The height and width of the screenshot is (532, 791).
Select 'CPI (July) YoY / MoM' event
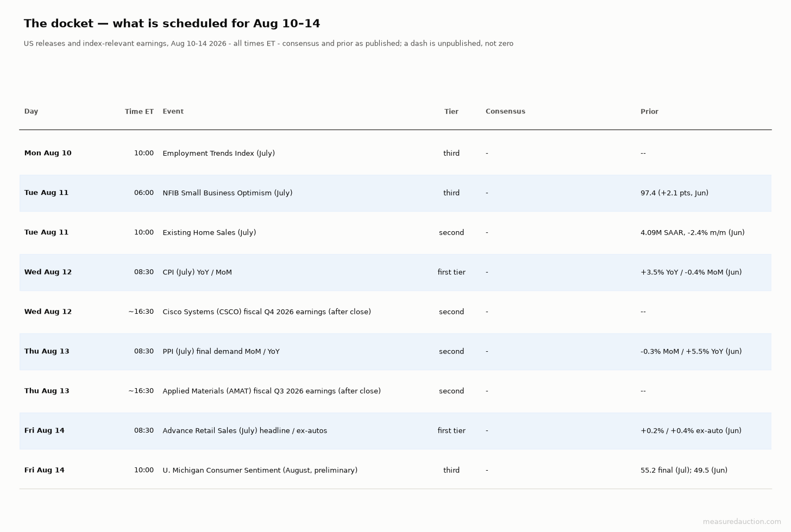[197, 272]
